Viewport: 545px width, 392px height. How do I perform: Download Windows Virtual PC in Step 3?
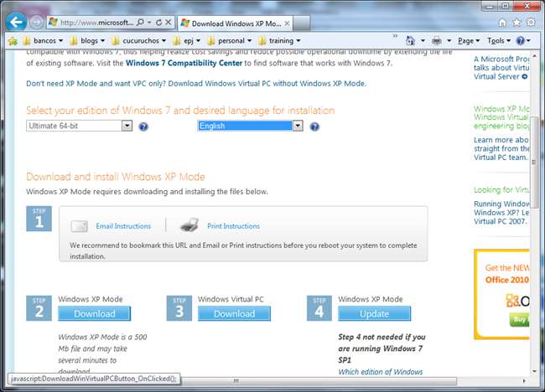[234, 313]
